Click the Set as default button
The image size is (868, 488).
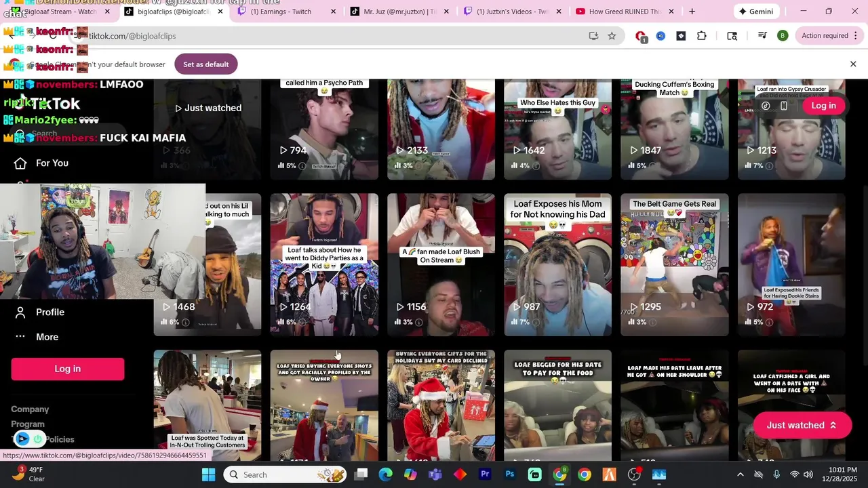tap(206, 64)
